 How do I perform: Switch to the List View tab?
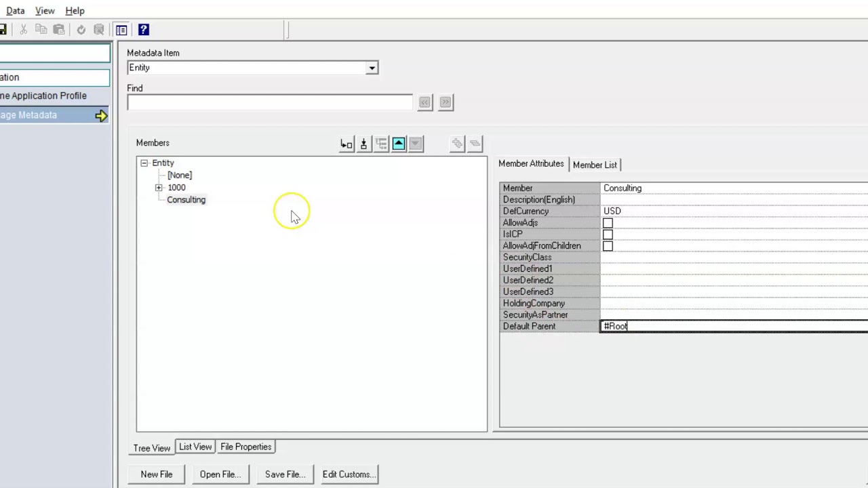(195, 447)
